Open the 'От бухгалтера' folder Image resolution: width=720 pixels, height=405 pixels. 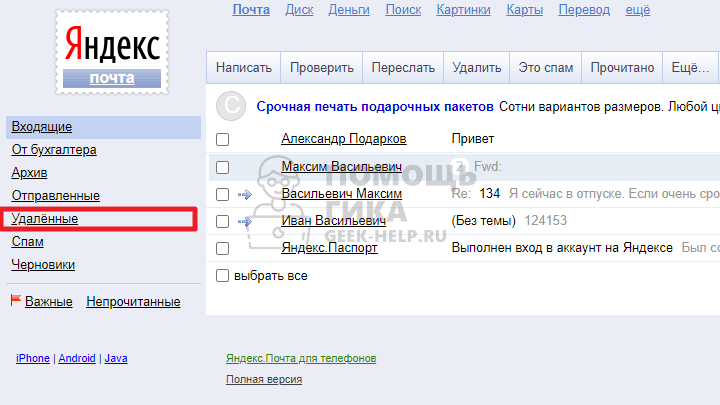(54, 150)
